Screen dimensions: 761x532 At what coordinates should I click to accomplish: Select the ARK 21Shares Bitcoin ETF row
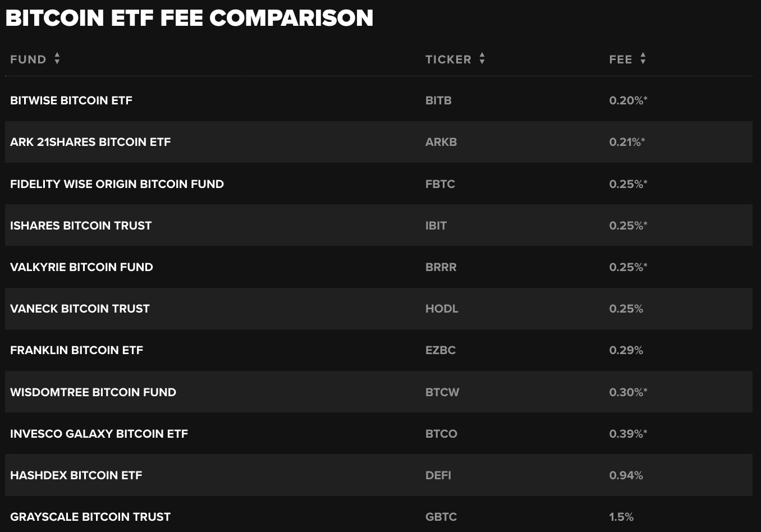point(379,142)
